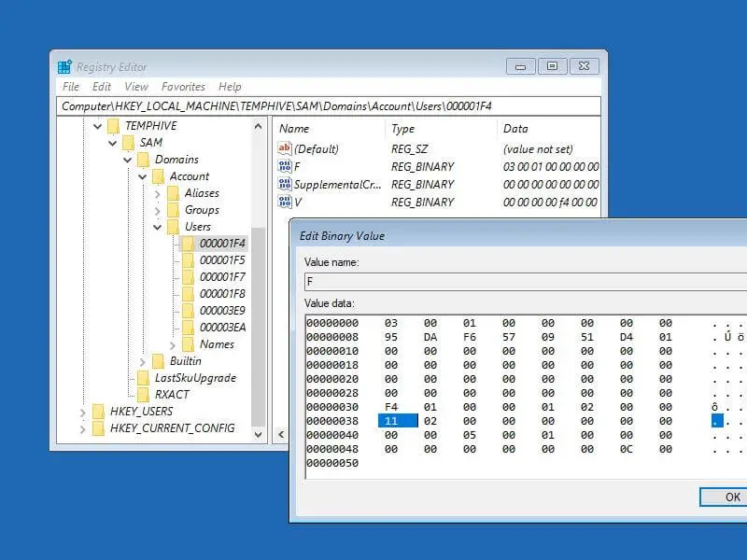This screenshot has width=747, height=560.
Task: Select the 000001F7 key folder icon
Action: [x=189, y=277]
